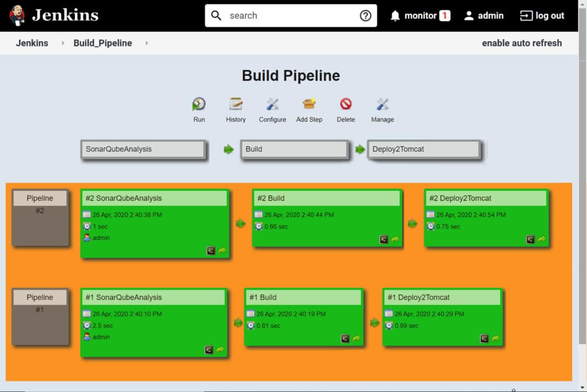
Task: View console output of #1 SonarQubeAnalysis
Action: [209, 350]
